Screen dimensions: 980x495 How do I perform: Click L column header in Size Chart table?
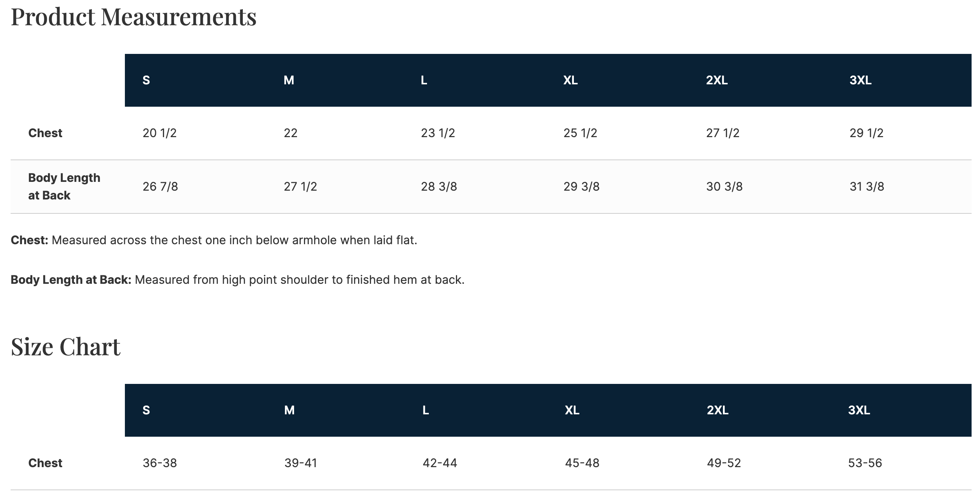click(x=425, y=410)
